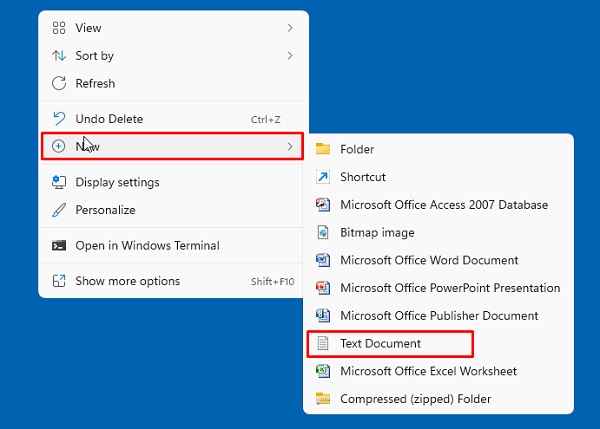Viewport: 600px width, 429px height.
Task: Click the Access 2007 Database icon
Action: [x=323, y=205]
